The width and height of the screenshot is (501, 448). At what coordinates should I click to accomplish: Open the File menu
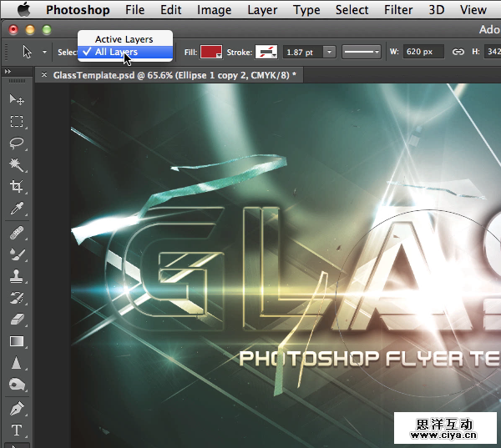coord(134,10)
